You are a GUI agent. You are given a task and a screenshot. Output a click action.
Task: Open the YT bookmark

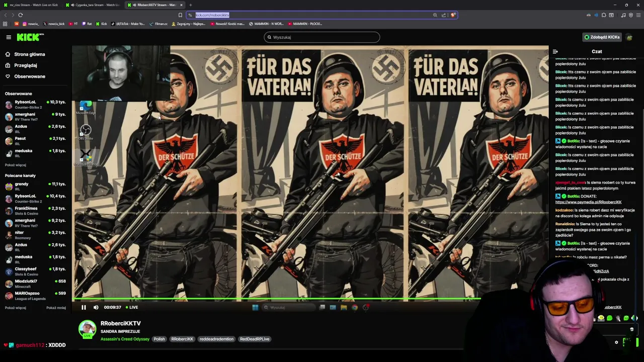pyautogui.click(x=73, y=24)
